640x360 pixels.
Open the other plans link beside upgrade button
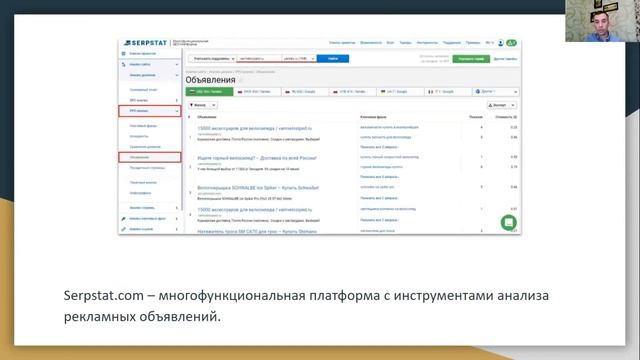(505, 59)
